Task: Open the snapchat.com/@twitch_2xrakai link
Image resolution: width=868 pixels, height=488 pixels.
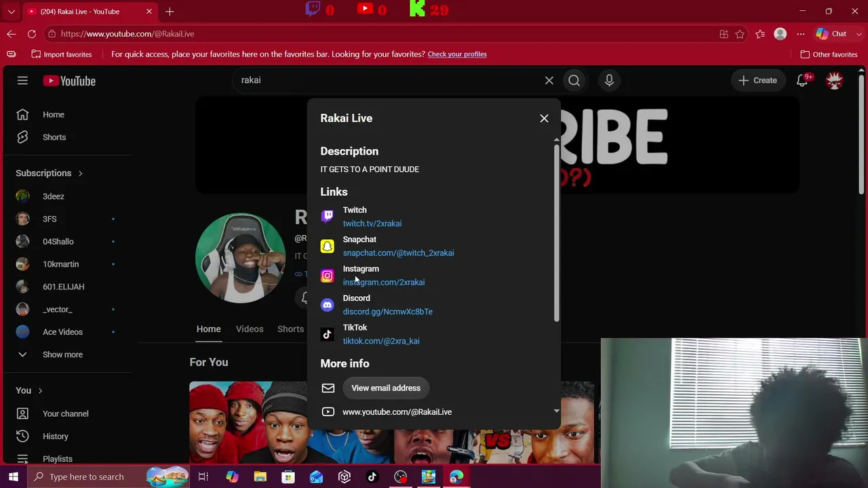Action: click(x=399, y=253)
